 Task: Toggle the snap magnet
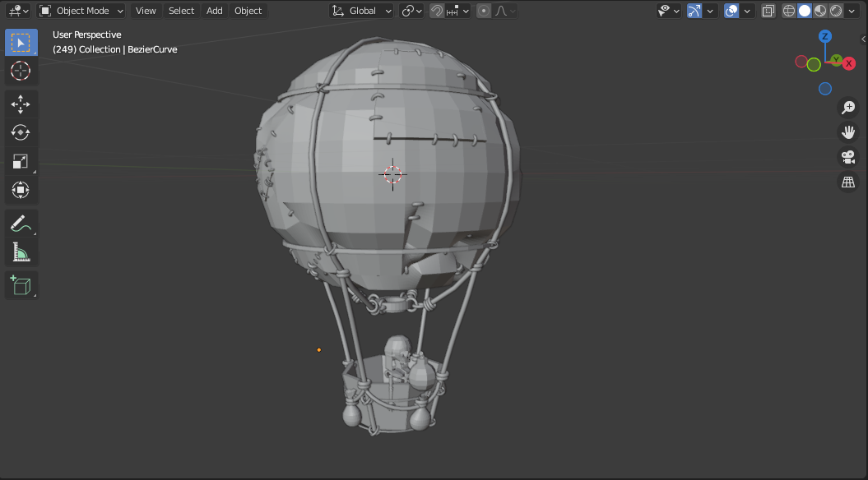click(437, 11)
